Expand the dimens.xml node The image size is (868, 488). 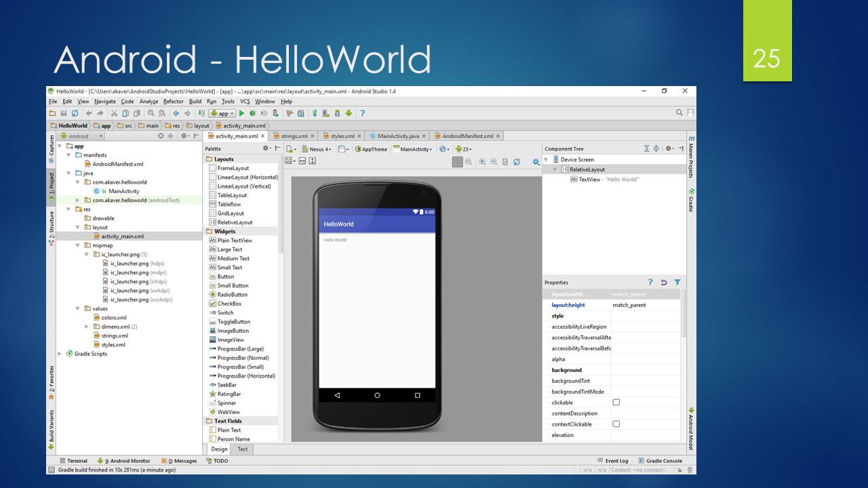point(87,327)
